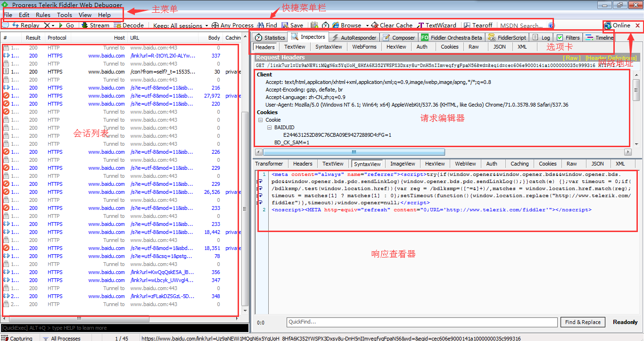This screenshot has height=341, width=644.
Task: Select the session with URL /con?from=self
Action: tap(121, 72)
